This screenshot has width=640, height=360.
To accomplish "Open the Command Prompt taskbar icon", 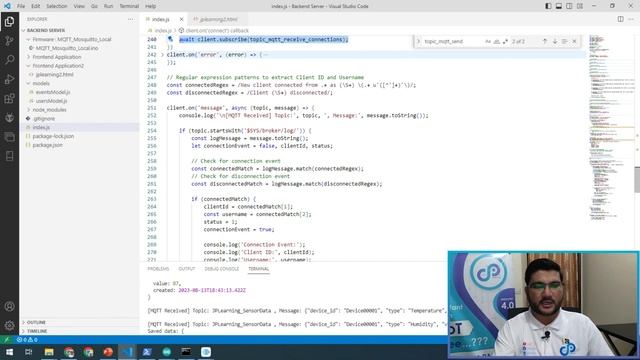I will pyautogui.click(x=186, y=352).
